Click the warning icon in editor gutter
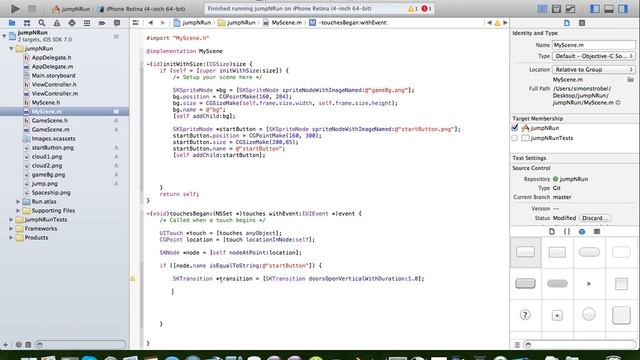This screenshot has height=360, width=640. coord(133,279)
